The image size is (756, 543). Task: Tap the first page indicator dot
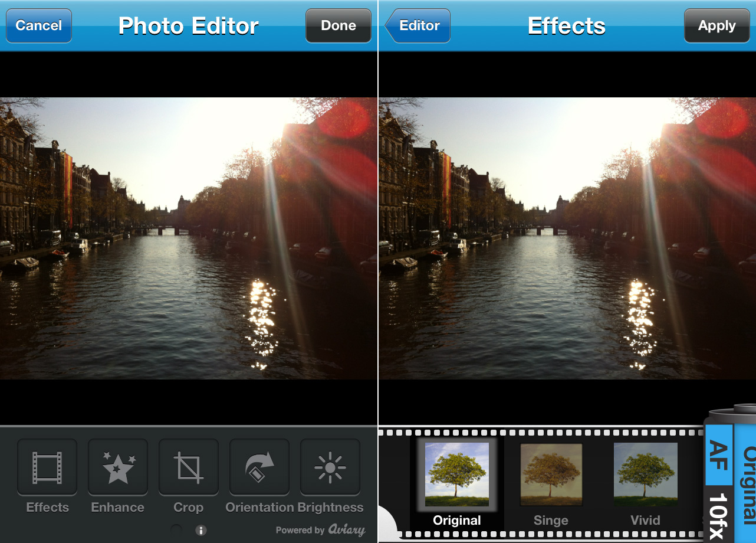pyautogui.click(x=176, y=530)
